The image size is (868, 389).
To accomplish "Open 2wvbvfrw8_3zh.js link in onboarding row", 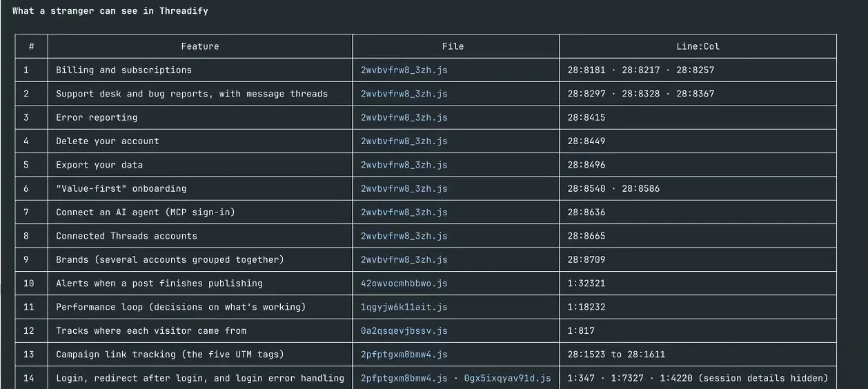I will pyautogui.click(x=404, y=188).
